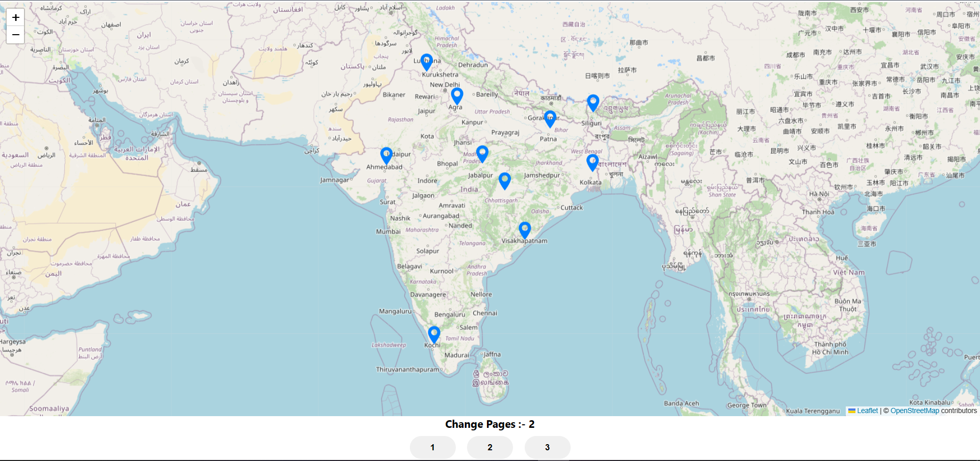The height and width of the screenshot is (461, 980).
Task: Click the marker above Agra
Action: 457,95
